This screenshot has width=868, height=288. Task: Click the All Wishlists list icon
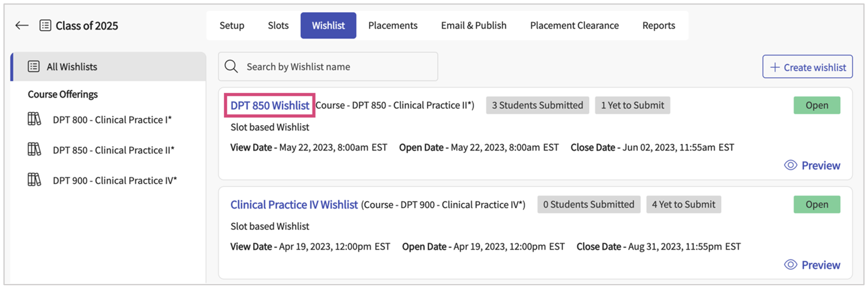tap(34, 66)
